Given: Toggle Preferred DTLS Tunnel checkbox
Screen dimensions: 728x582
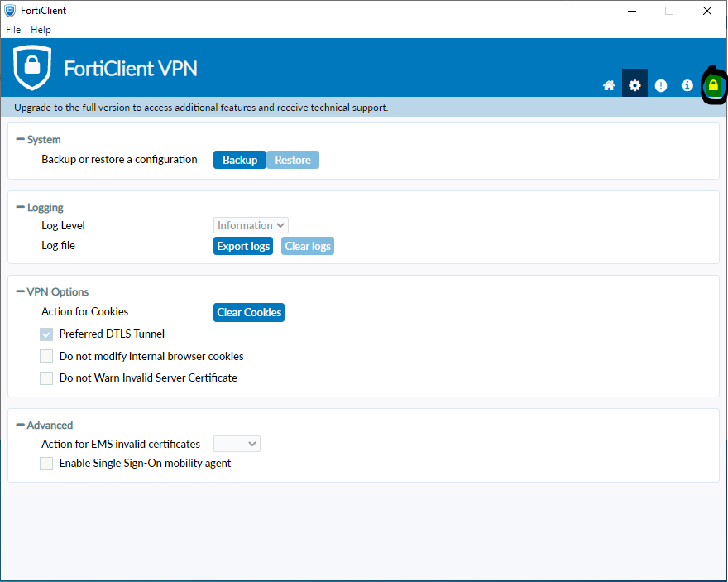Looking at the screenshot, I should tap(46, 334).
